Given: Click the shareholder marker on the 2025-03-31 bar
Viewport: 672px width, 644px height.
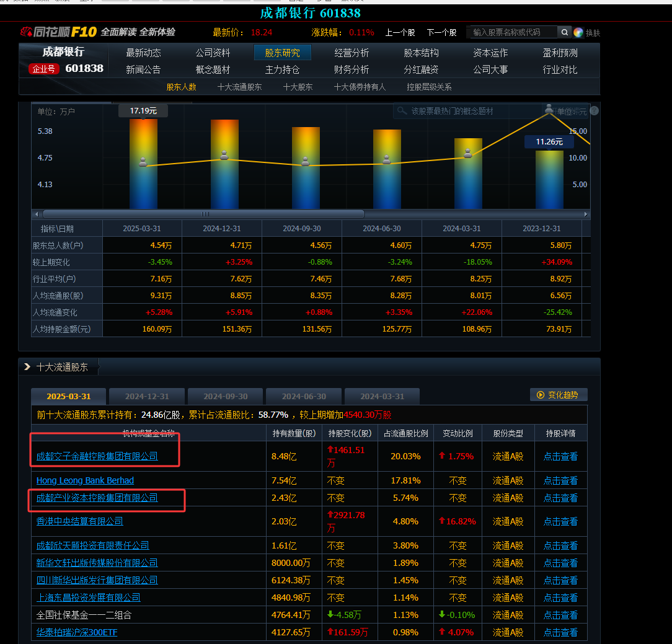Looking at the screenshot, I should click(x=143, y=162).
